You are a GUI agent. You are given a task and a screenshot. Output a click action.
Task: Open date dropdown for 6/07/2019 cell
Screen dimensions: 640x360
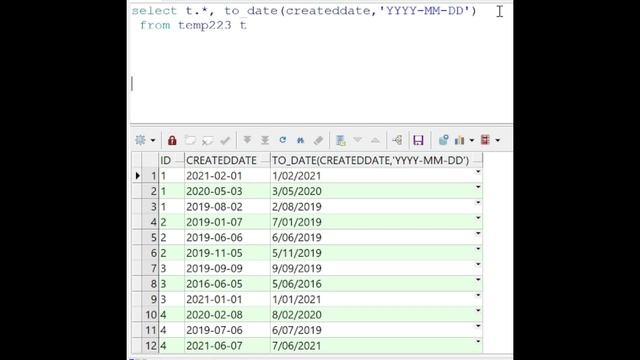click(478, 326)
